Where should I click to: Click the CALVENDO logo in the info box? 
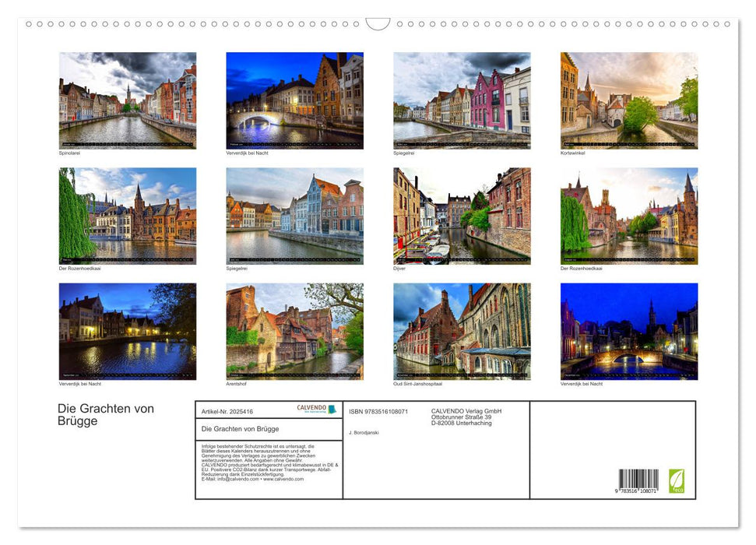(316, 409)
